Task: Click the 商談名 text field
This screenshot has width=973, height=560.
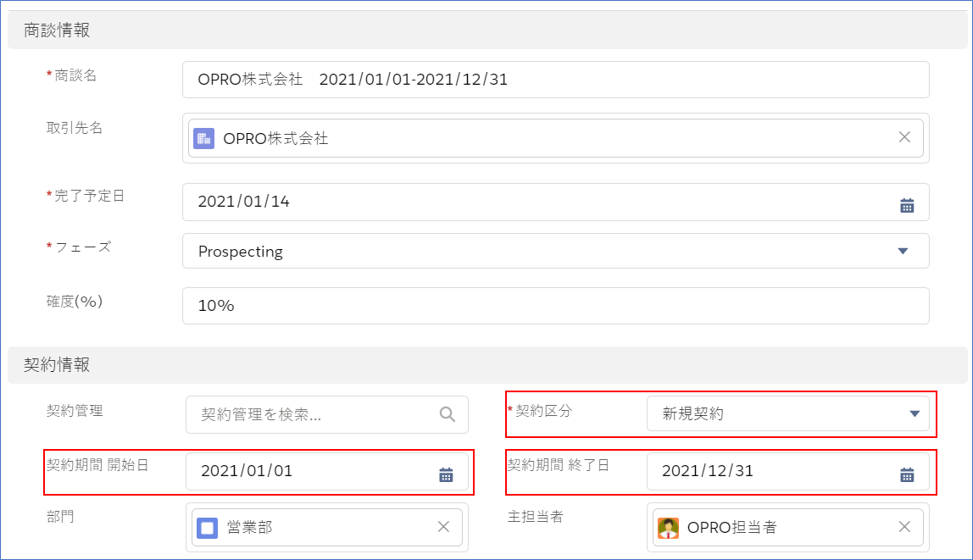Action: (555, 80)
